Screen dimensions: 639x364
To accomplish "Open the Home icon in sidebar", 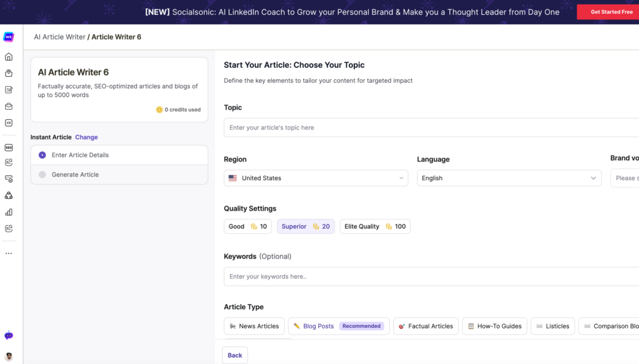I will point(9,57).
